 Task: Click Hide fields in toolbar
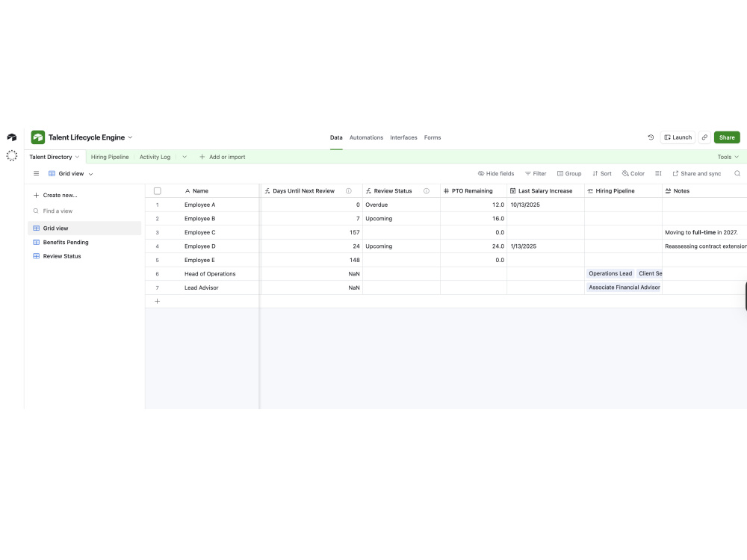496,173
